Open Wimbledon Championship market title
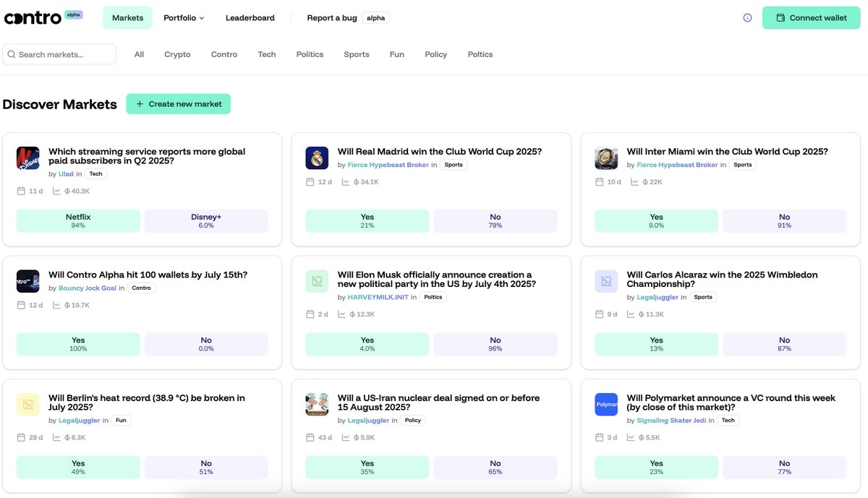 point(722,279)
